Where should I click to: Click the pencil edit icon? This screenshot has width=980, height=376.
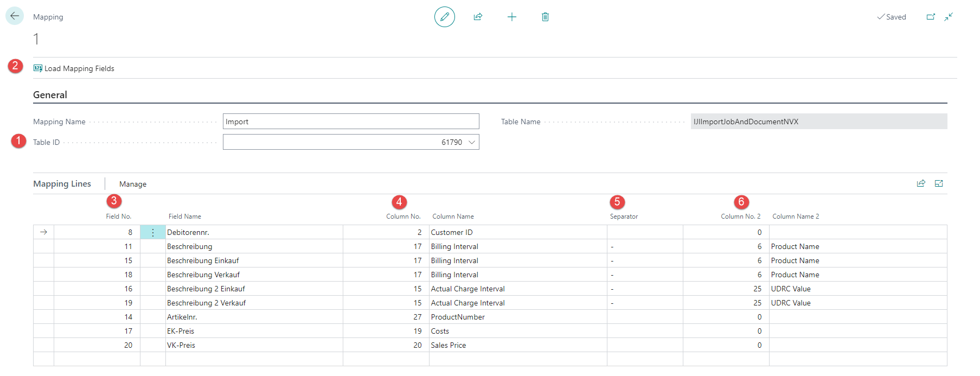444,17
